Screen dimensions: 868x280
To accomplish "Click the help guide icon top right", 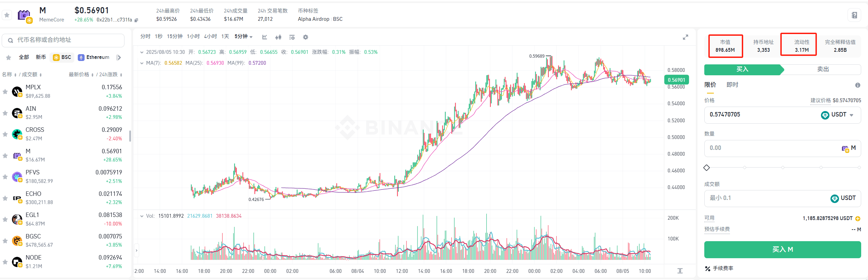I will (x=854, y=15).
